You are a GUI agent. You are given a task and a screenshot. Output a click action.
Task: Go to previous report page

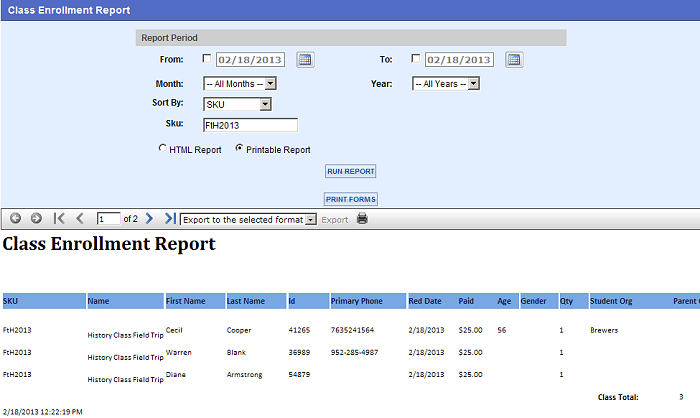tap(80, 218)
